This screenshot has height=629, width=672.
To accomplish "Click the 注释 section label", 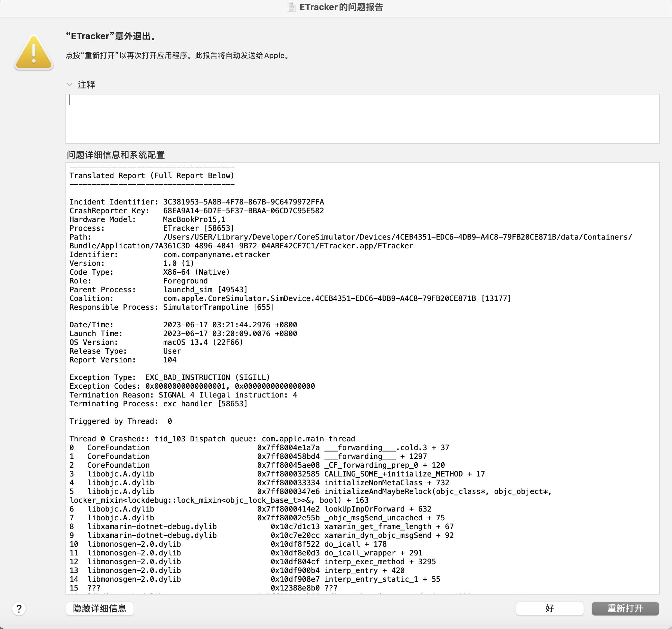I will 87,85.
